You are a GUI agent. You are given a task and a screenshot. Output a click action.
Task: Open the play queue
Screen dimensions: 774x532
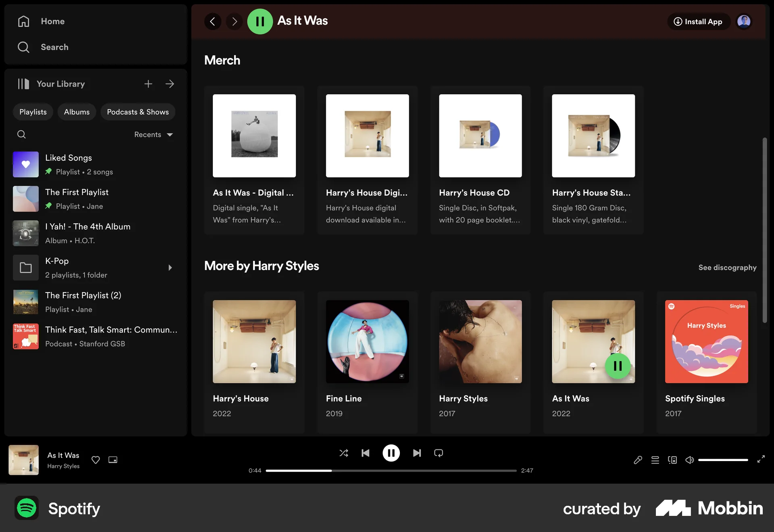pyautogui.click(x=655, y=460)
